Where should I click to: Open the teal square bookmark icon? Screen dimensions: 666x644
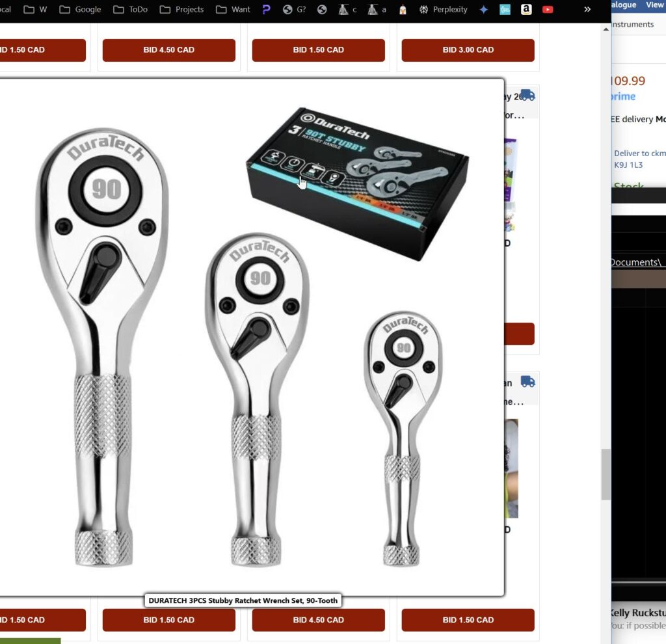tap(505, 10)
